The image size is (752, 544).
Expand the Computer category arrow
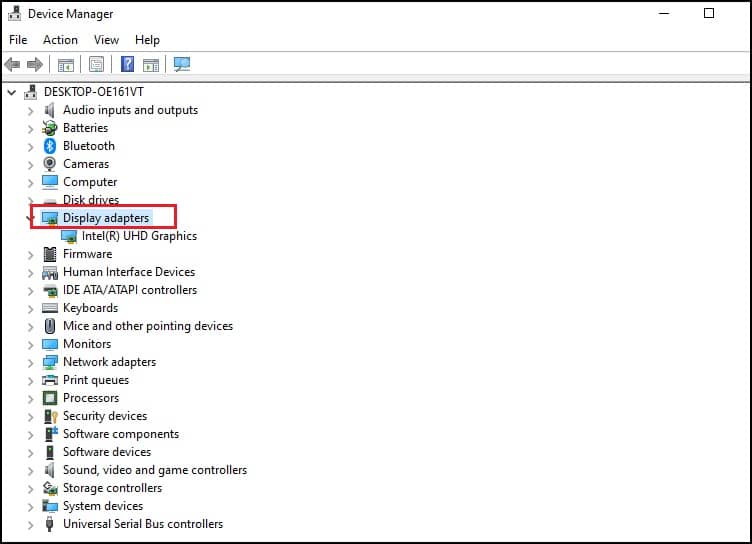31,183
